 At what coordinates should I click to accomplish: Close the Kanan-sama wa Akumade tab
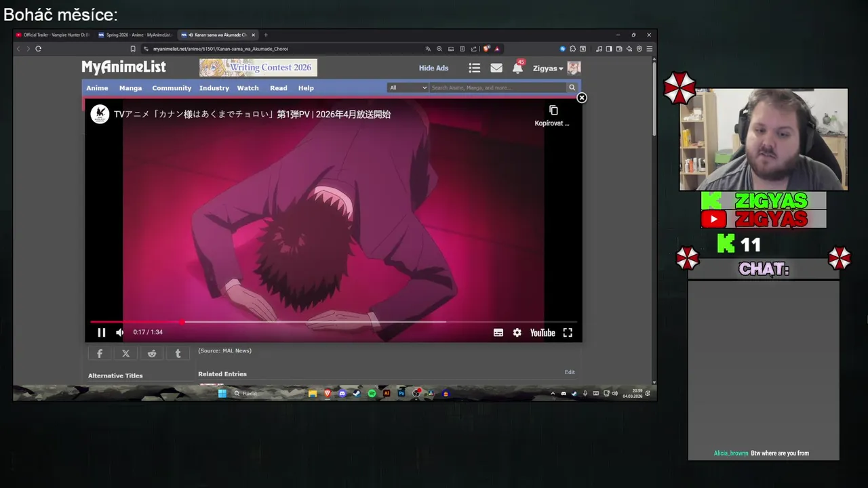pos(254,35)
